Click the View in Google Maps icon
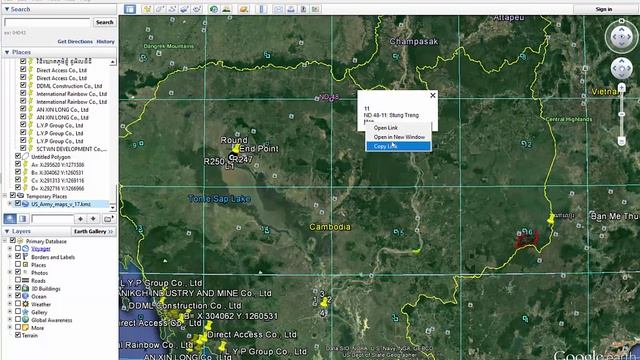 tap(316, 9)
